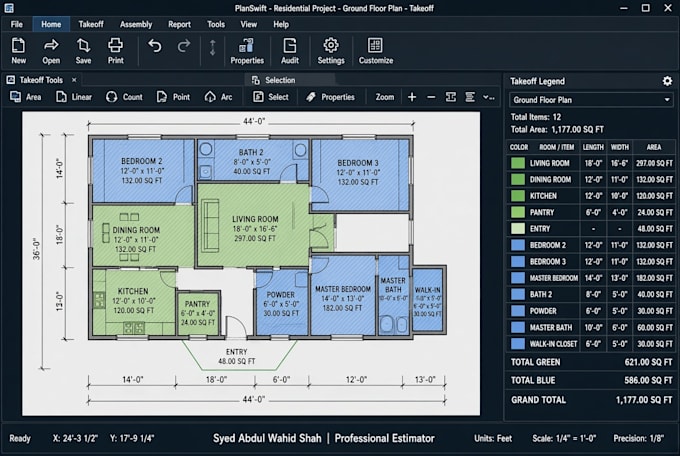
Task: Open the View menu tab
Action: tap(248, 24)
